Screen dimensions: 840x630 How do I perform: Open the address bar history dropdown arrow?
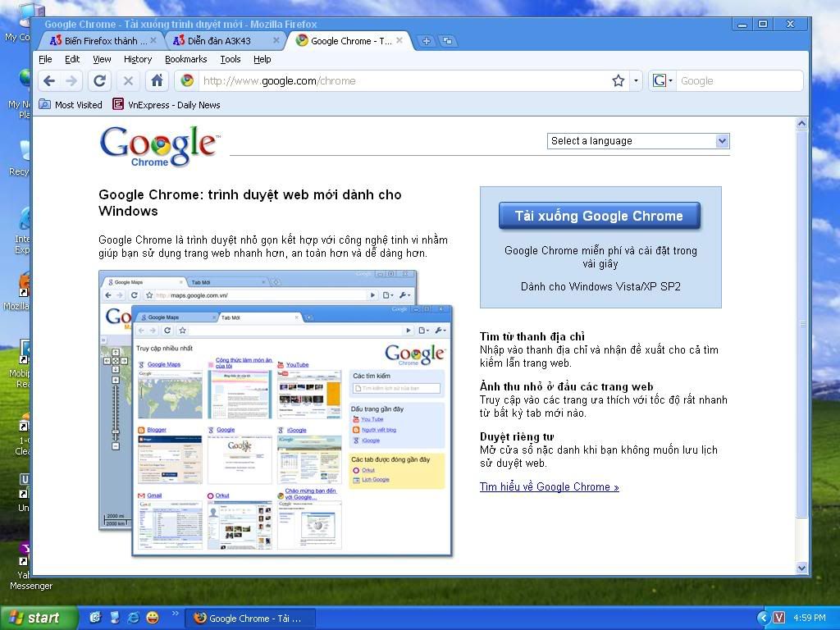click(x=636, y=81)
